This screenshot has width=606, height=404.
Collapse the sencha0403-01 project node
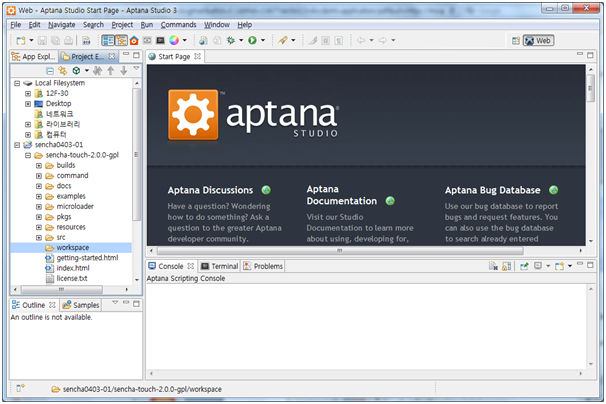17,145
